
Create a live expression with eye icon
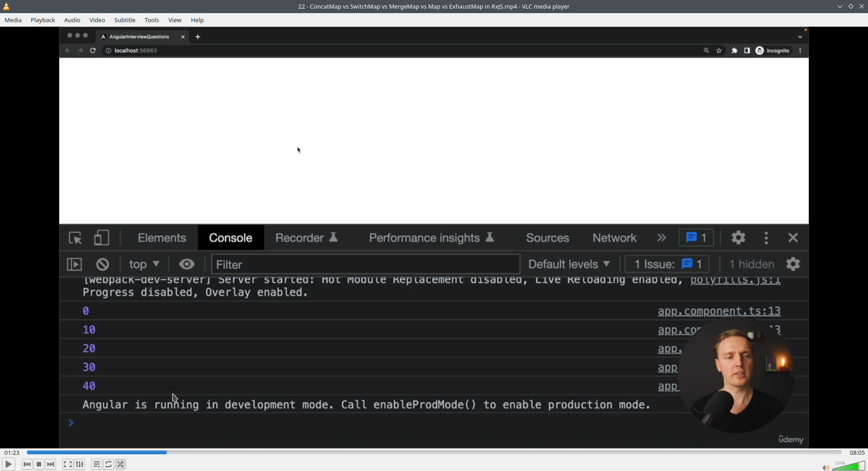point(187,264)
